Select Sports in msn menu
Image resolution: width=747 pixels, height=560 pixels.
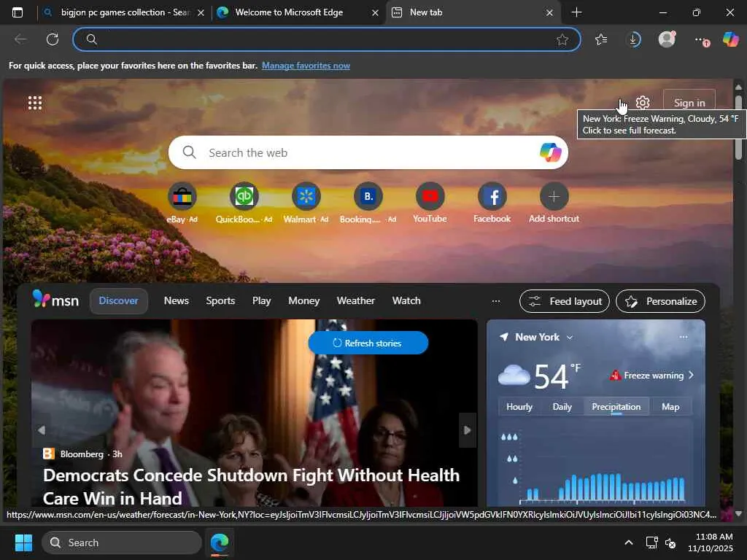tap(220, 300)
